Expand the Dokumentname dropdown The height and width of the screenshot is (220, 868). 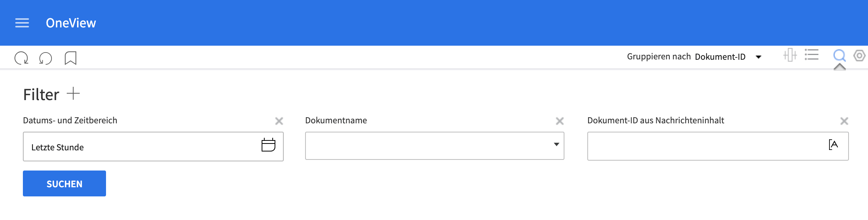tap(556, 145)
